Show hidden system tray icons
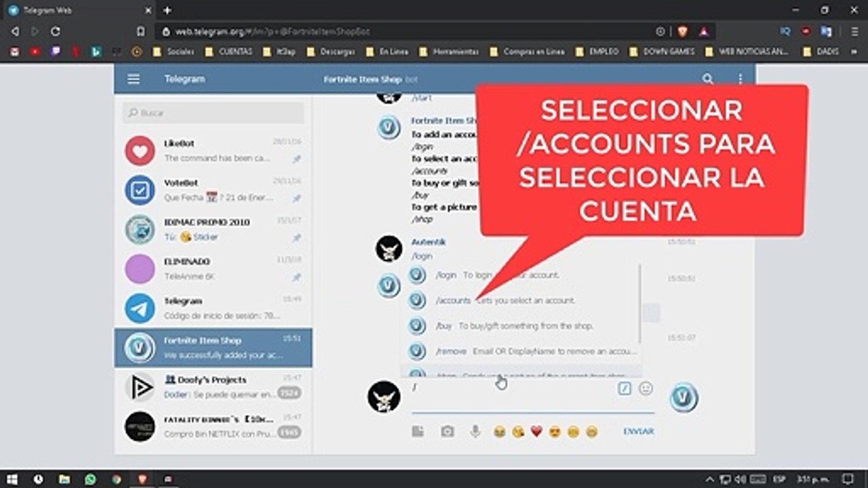The width and height of the screenshot is (868, 488). point(709,479)
